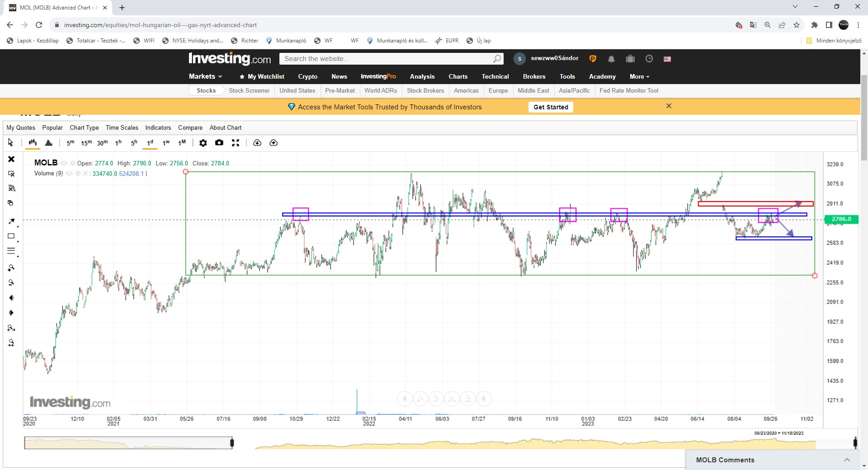Open Fed Rate Monitor Tool link

click(629, 90)
